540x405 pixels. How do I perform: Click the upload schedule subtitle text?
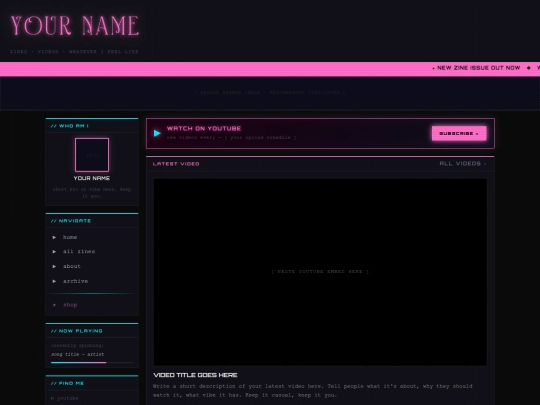click(231, 137)
